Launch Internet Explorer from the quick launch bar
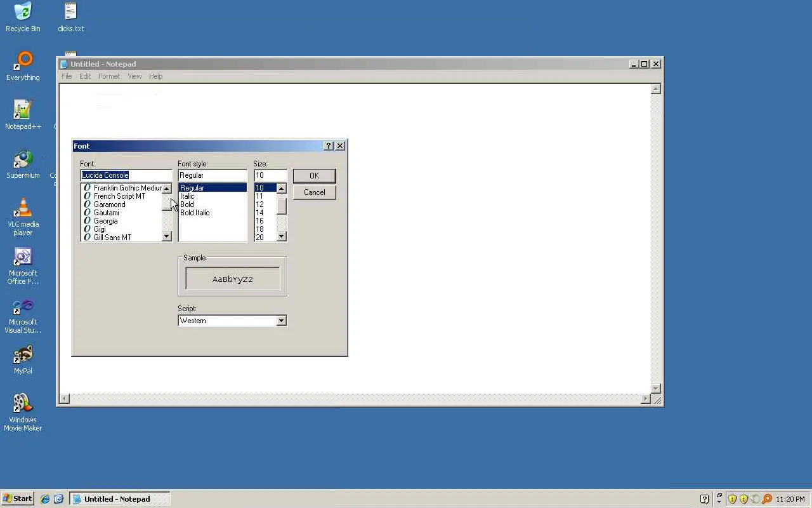Viewport: 812px width, 508px height. 45,499
